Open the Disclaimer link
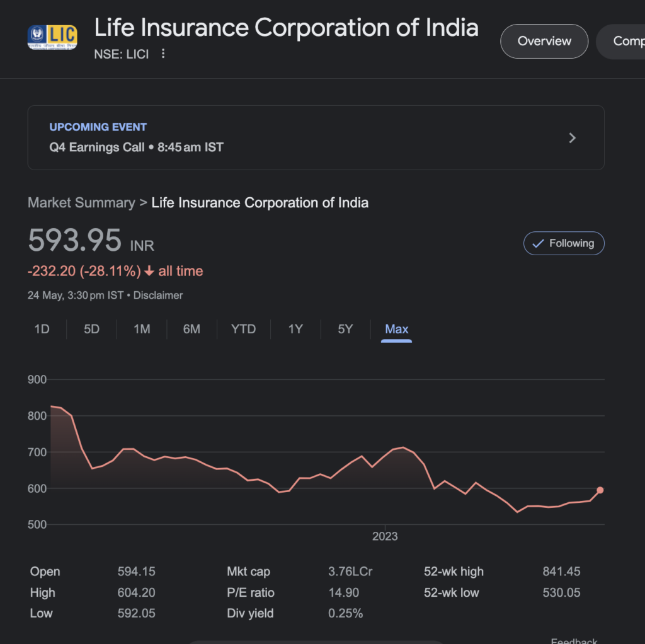 (x=158, y=296)
